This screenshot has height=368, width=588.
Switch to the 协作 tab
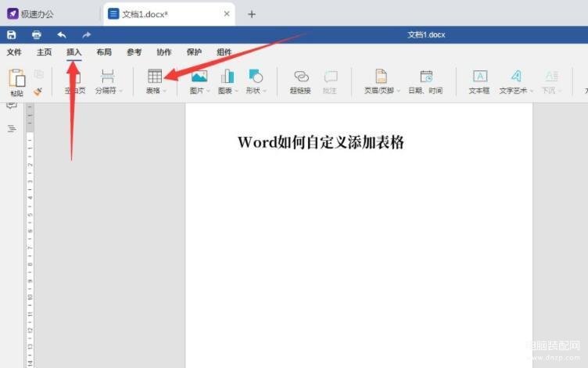click(x=164, y=52)
